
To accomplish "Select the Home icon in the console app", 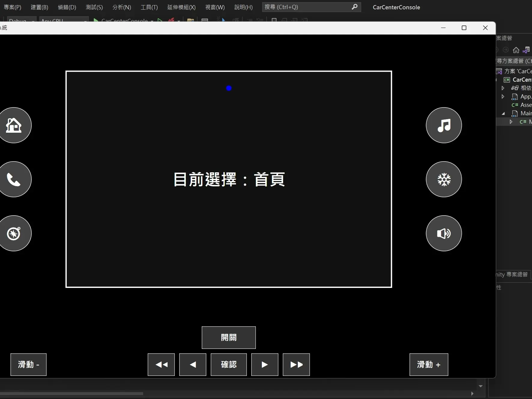I will coord(14,125).
